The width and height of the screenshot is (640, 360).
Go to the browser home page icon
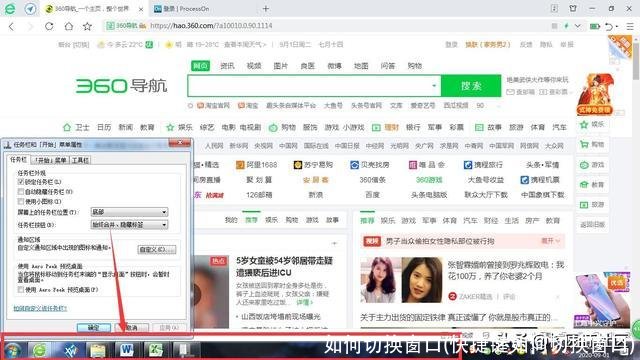(69, 26)
